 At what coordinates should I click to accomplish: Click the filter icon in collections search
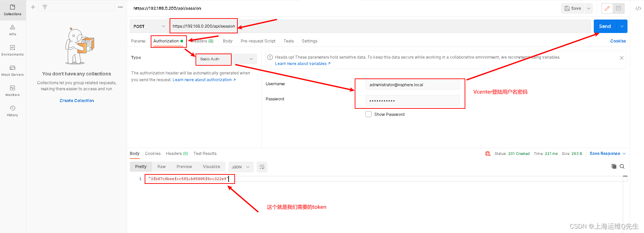[x=45, y=7]
